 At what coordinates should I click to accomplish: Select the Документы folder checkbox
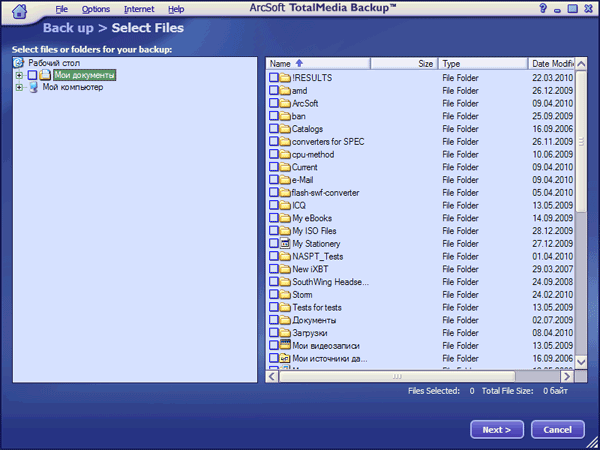tap(274, 320)
